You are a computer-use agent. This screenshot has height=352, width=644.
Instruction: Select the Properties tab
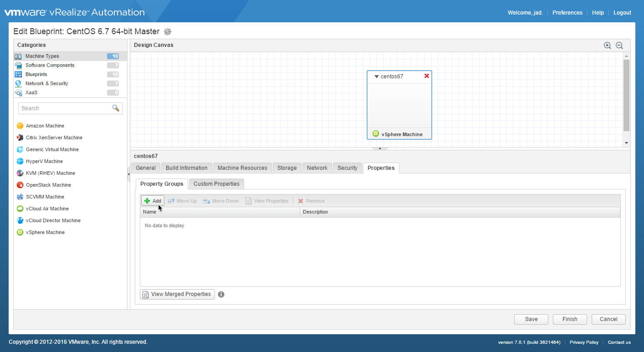pyautogui.click(x=381, y=168)
